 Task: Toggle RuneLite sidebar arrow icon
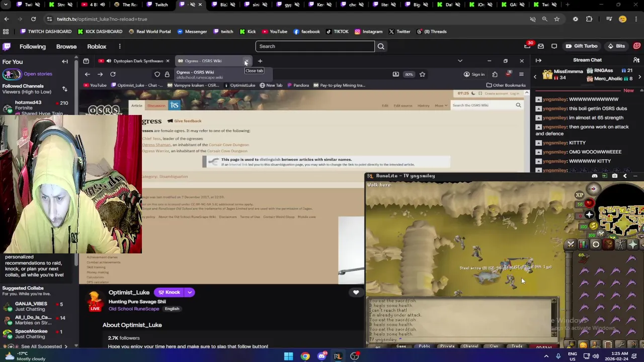[x=625, y=176]
